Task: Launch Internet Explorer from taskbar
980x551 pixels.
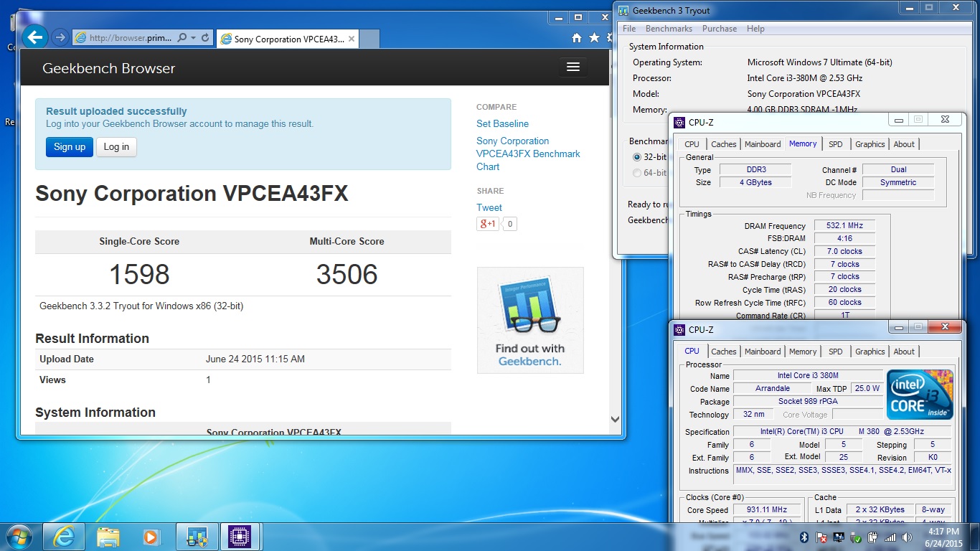Action: (65, 537)
